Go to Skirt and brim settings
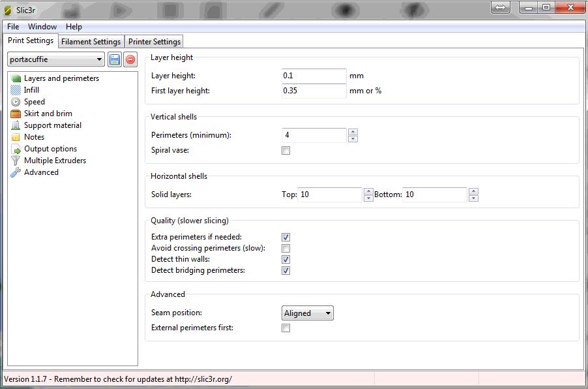 48,114
